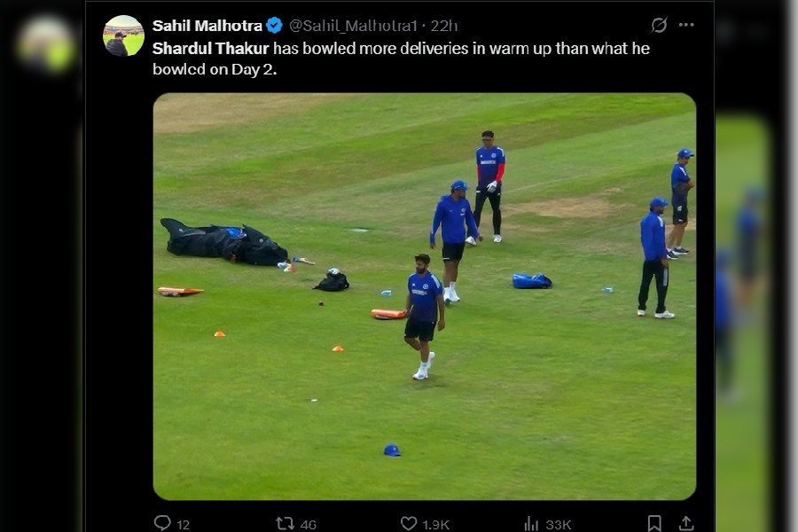Click the 33K views count
The image size is (798, 532).
pos(559,524)
